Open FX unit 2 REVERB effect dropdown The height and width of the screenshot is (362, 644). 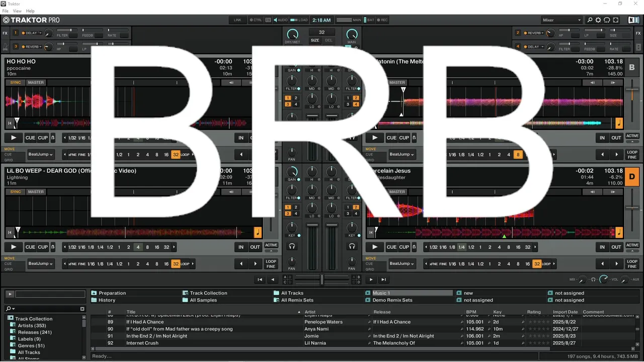(x=534, y=33)
